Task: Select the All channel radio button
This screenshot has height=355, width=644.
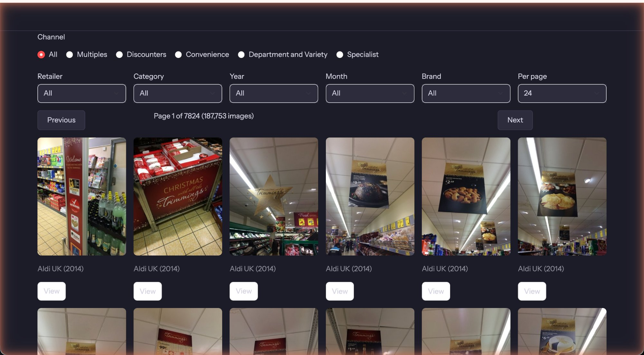Action: (x=41, y=54)
